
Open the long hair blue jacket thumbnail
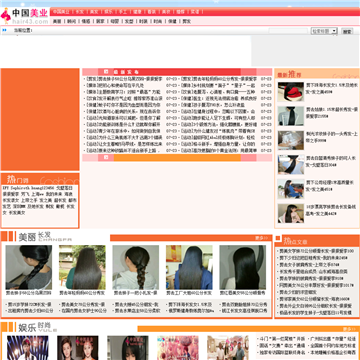pos(189,267)
